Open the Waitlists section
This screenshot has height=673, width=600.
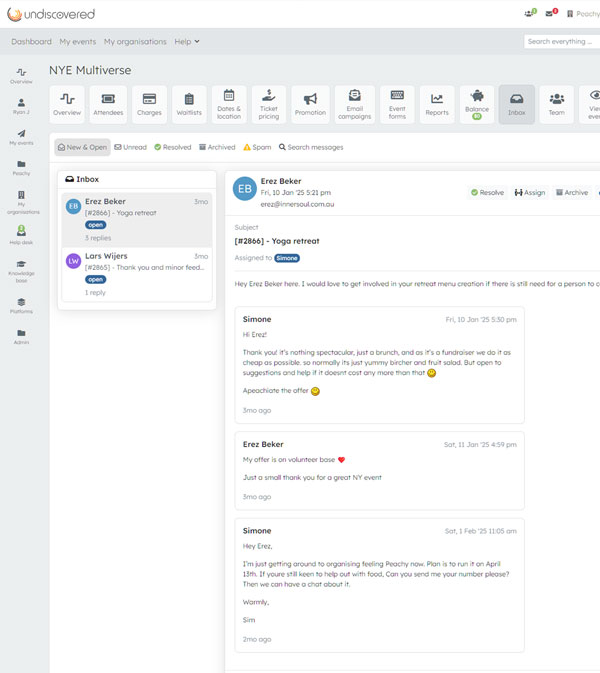189,104
